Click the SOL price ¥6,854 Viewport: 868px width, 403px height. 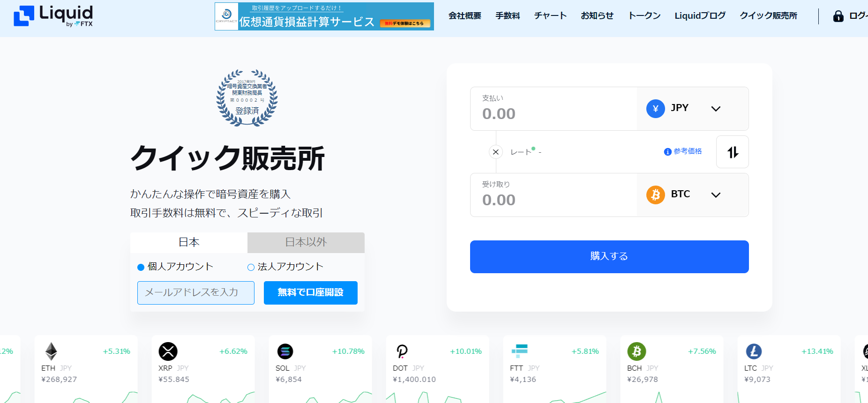289,380
